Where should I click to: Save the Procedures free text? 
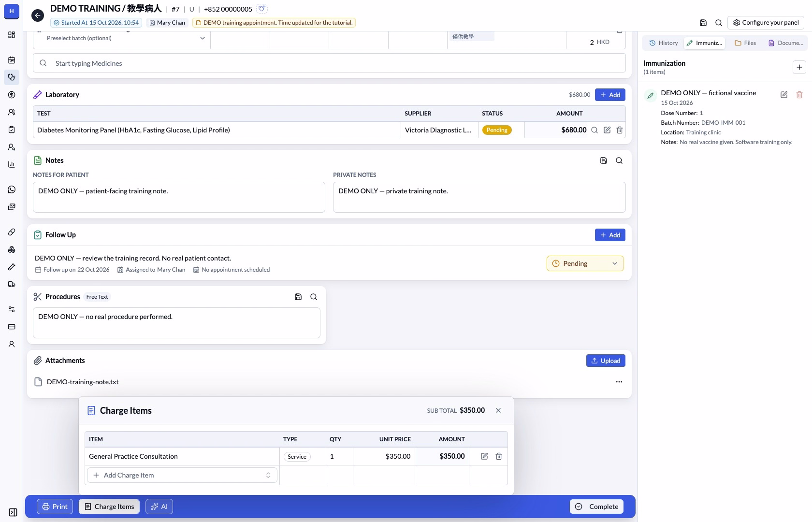click(298, 297)
